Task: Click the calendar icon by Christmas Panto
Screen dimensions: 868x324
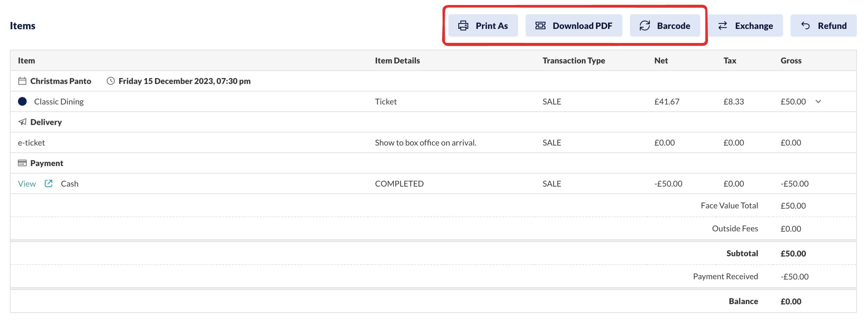Action: pos(22,81)
